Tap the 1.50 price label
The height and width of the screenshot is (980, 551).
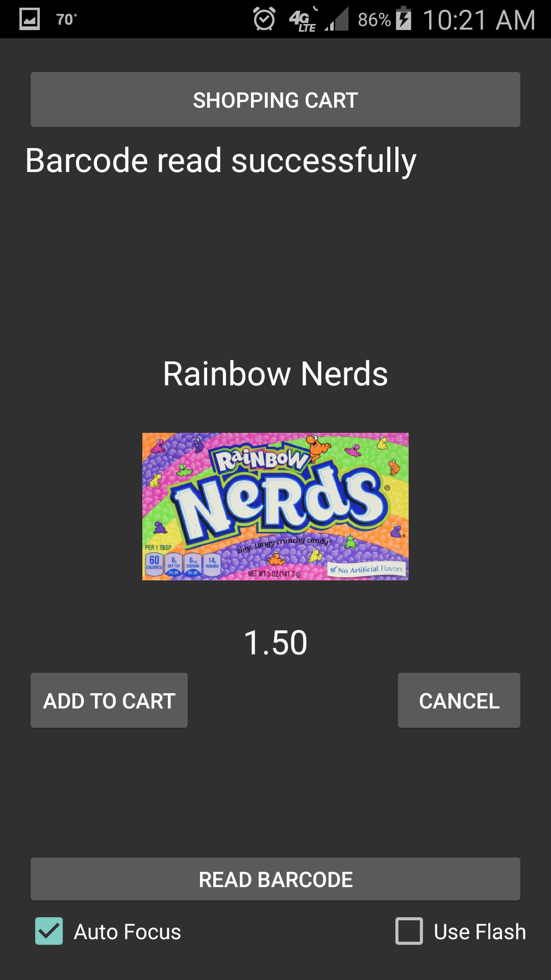click(275, 643)
